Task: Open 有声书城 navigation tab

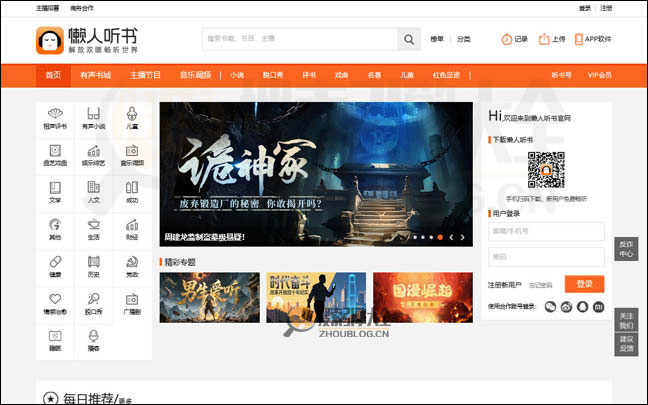Action: click(x=95, y=75)
